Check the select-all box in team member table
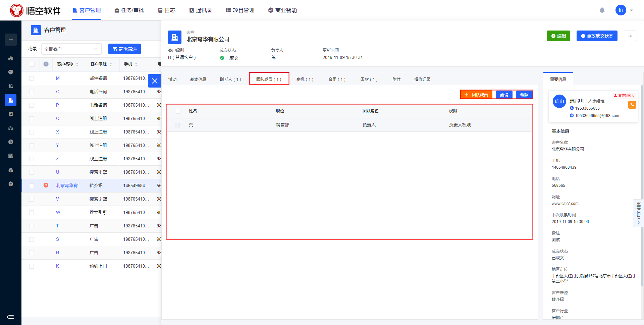The width and height of the screenshot is (644, 325). coord(178,111)
